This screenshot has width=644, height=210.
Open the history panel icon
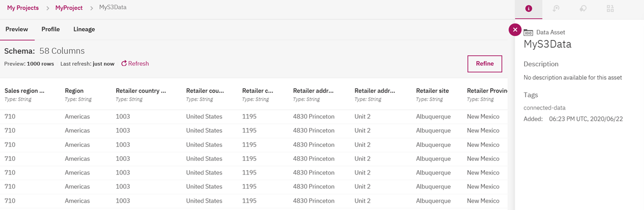[556, 9]
